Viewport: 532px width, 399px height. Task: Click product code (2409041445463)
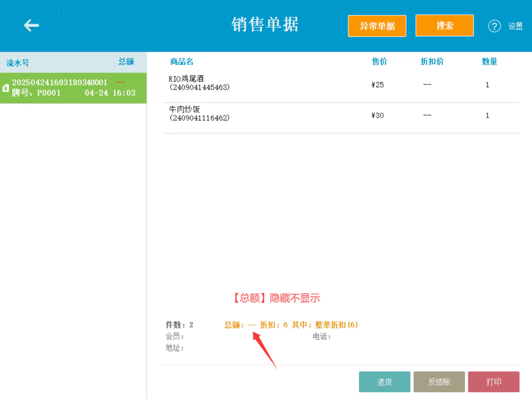click(199, 87)
